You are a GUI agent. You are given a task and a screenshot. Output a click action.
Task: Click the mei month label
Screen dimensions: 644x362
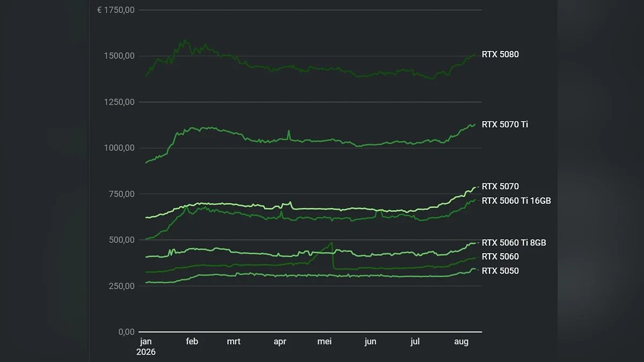click(325, 342)
